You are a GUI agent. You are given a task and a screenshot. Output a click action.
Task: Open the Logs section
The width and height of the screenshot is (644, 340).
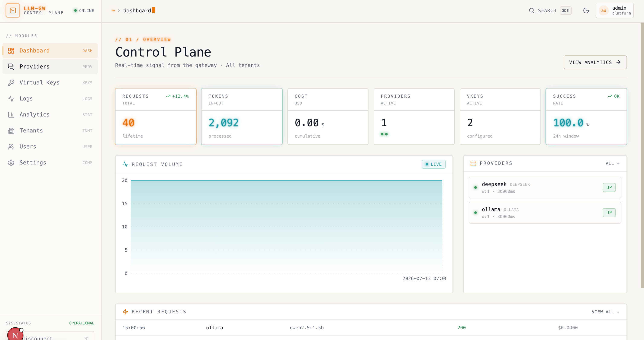pyautogui.click(x=50, y=99)
